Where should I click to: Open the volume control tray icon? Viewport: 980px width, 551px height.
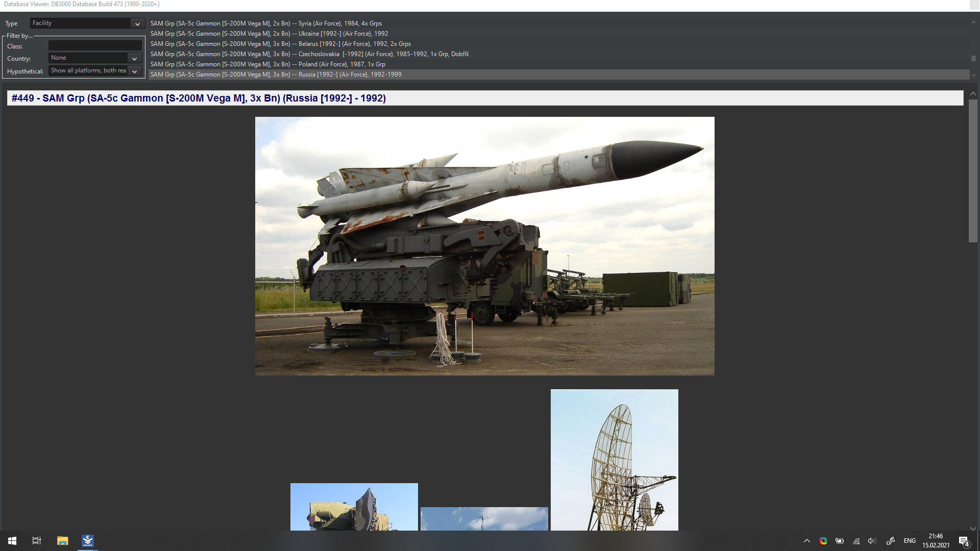click(x=872, y=541)
